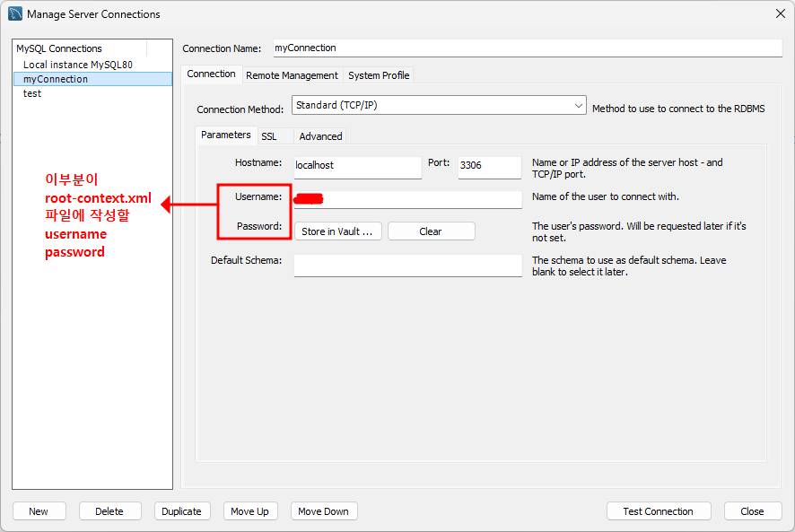Click the Duplicate button

click(x=182, y=511)
